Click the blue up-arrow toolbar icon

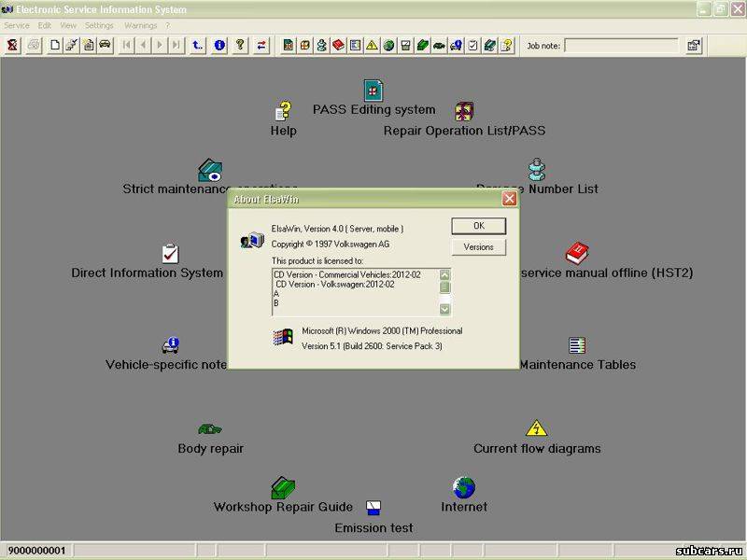tap(197, 45)
